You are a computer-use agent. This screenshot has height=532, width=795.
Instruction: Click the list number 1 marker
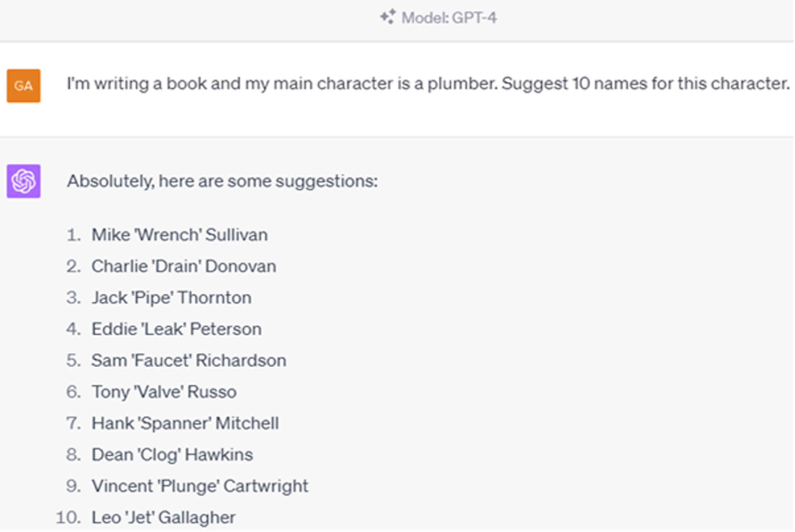(73, 235)
